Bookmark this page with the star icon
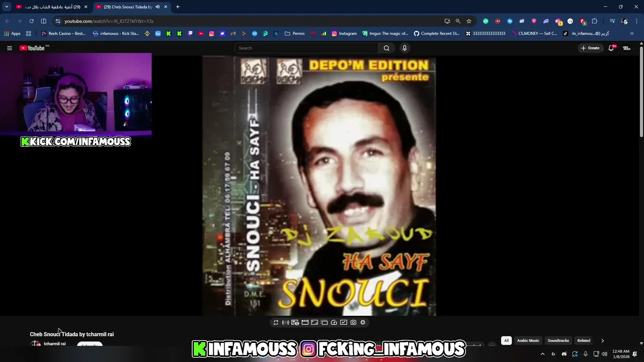Viewport: 644px width, 362px height. click(469, 21)
